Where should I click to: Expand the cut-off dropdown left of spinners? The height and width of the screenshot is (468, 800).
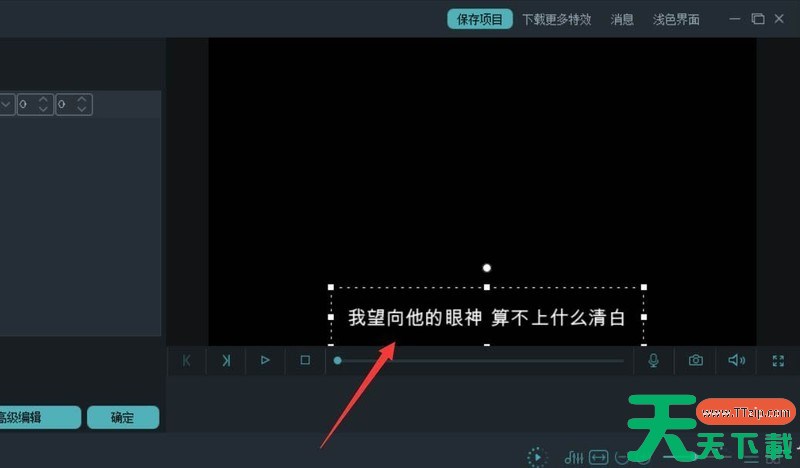click(x=6, y=104)
